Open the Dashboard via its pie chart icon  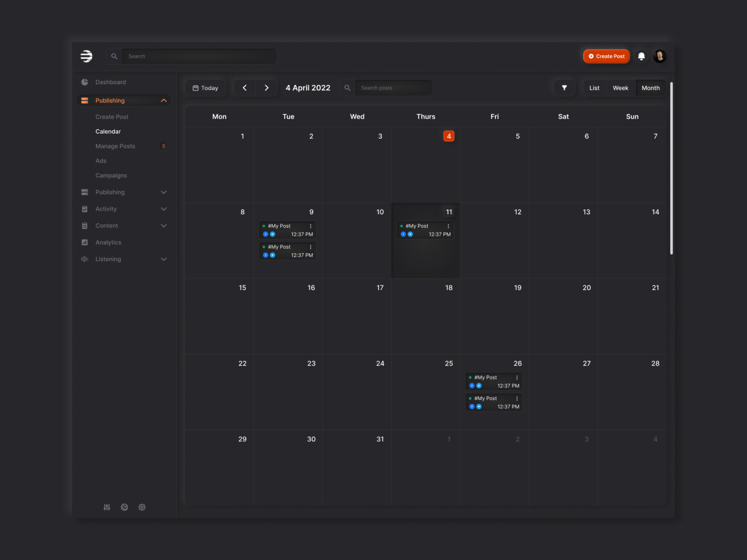tap(85, 82)
